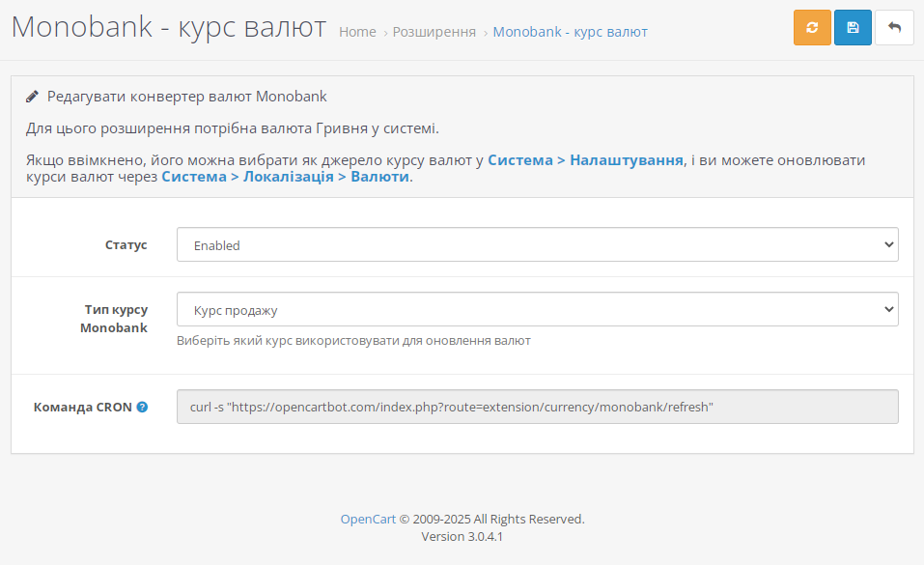
Task: Click the Команда CRON label
Action: [x=82, y=407]
